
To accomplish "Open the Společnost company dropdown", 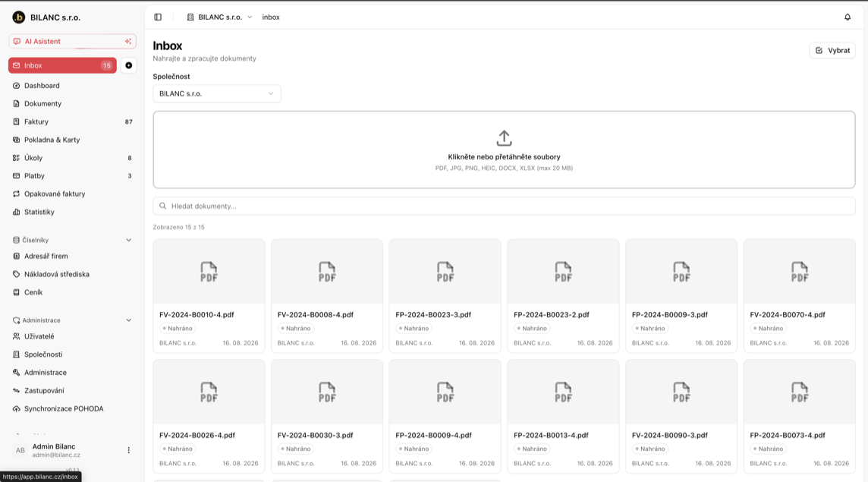I will 216,93.
